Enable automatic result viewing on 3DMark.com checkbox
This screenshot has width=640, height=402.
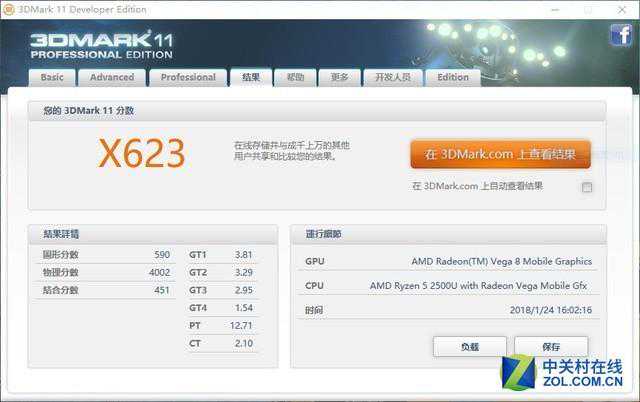click(587, 186)
